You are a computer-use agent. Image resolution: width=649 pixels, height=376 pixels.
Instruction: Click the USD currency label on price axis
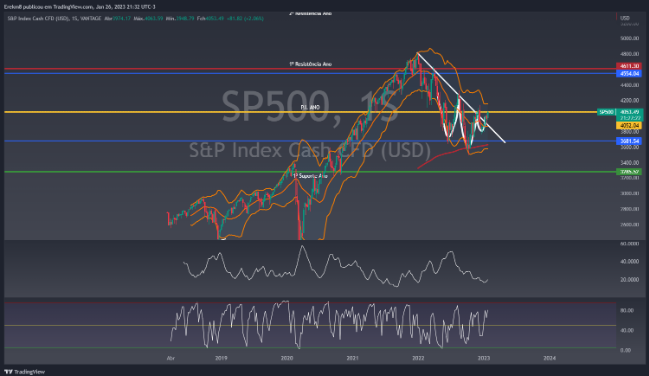click(625, 18)
